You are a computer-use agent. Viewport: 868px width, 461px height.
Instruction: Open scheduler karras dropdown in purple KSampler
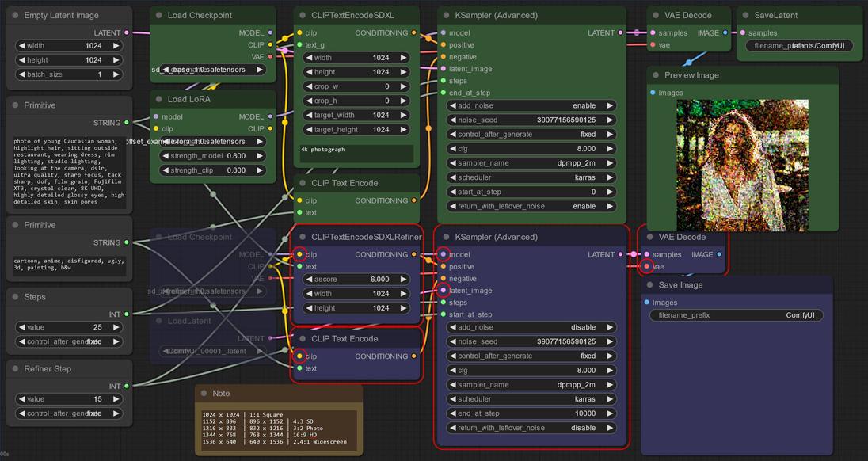pos(531,399)
